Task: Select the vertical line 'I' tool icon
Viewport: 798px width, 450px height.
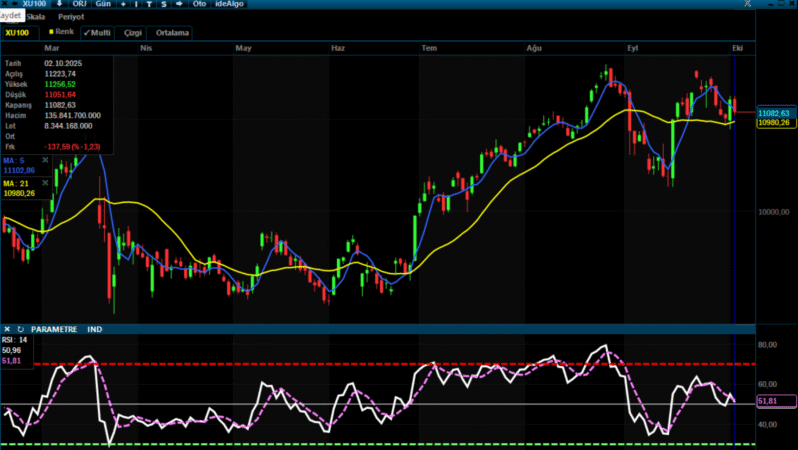Action: pyautogui.click(x=136, y=4)
